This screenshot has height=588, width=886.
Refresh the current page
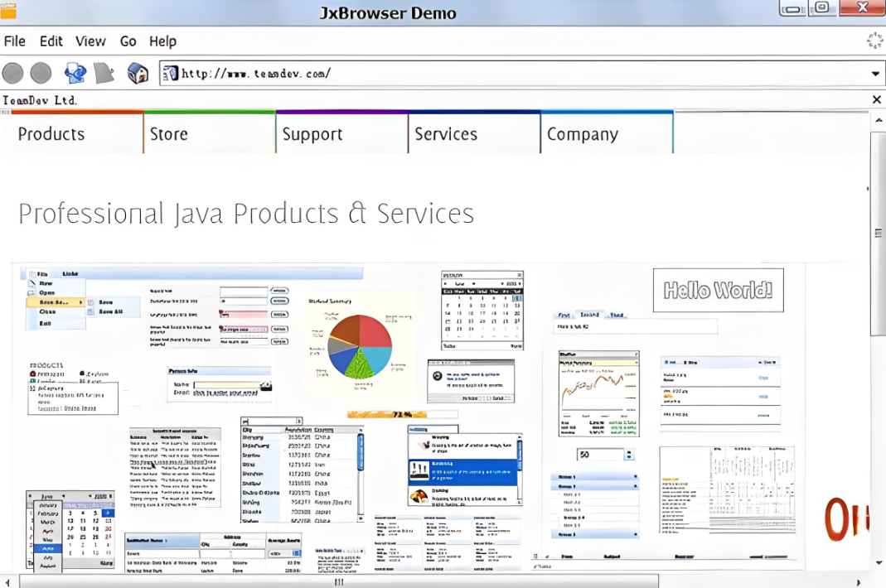click(x=75, y=74)
